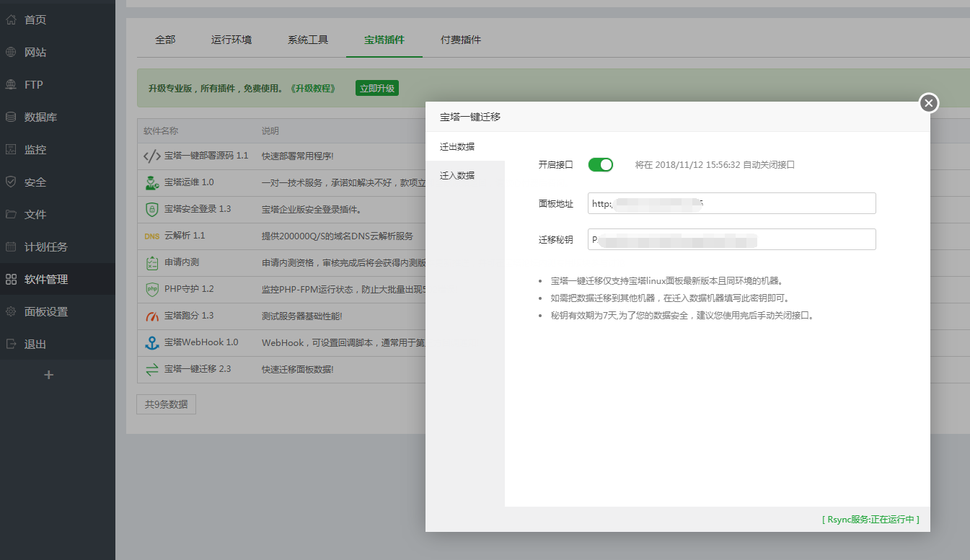Click the calendar icon for 计划任务
Screen dimensions: 970x560
(11, 246)
